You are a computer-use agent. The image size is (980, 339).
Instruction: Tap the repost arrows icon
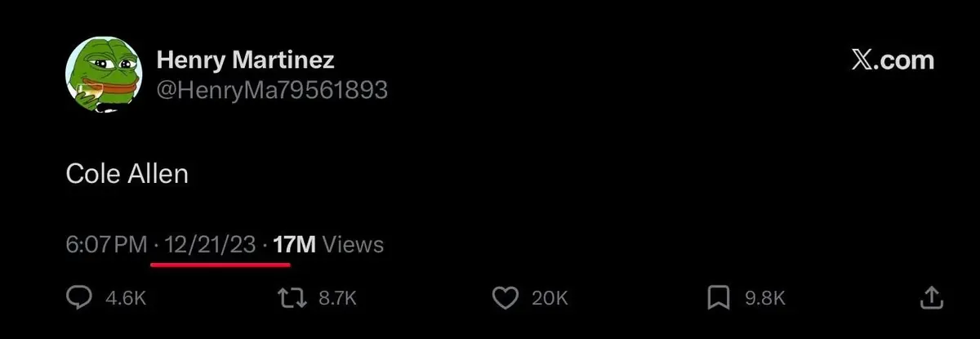tap(292, 298)
